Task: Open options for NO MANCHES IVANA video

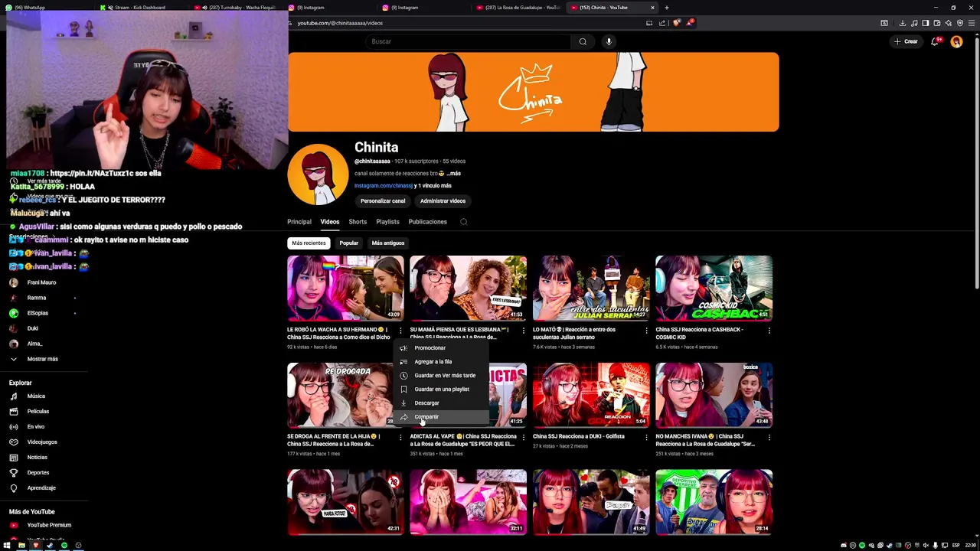Action: (769, 438)
